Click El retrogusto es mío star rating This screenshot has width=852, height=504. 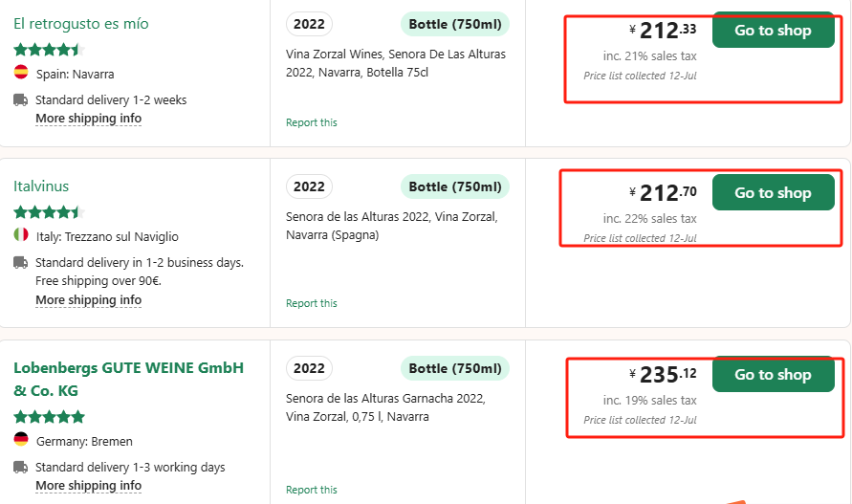pyautogui.click(x=50, y=50)
